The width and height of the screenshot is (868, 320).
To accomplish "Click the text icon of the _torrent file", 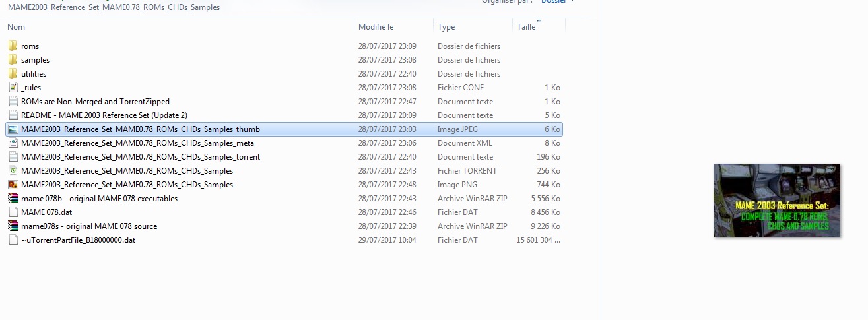I will [x=13, y=157].
